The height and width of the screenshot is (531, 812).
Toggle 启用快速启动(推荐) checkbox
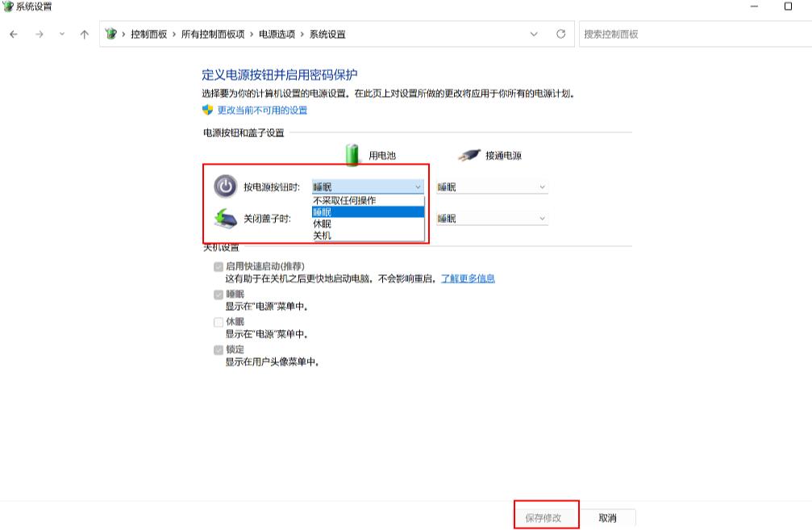click(219, 266)
